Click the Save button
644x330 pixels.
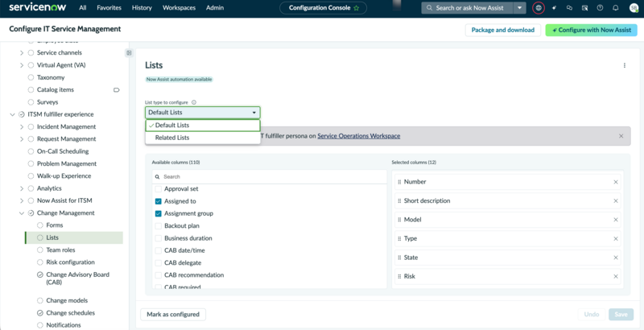621,315
